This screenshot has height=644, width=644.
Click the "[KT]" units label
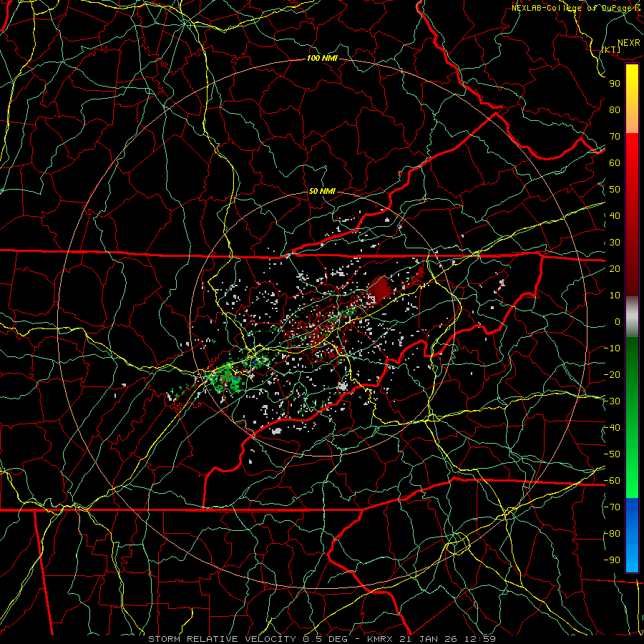coord(611,49)
